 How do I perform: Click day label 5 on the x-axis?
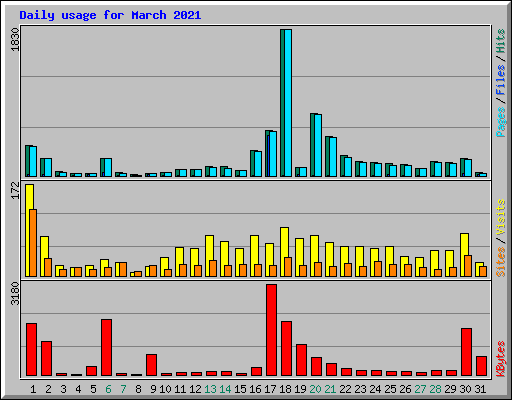93,389
